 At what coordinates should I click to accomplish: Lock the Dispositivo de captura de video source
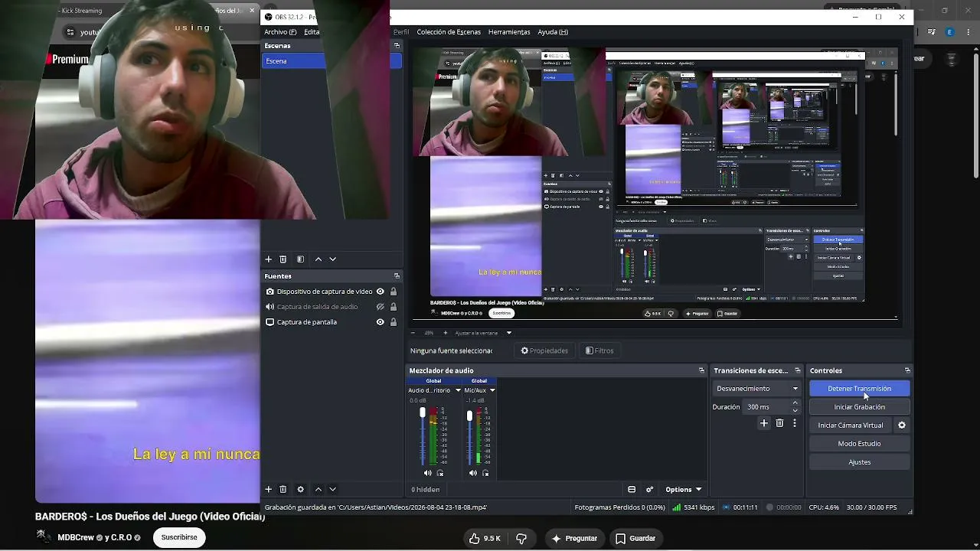click(394, 292)
